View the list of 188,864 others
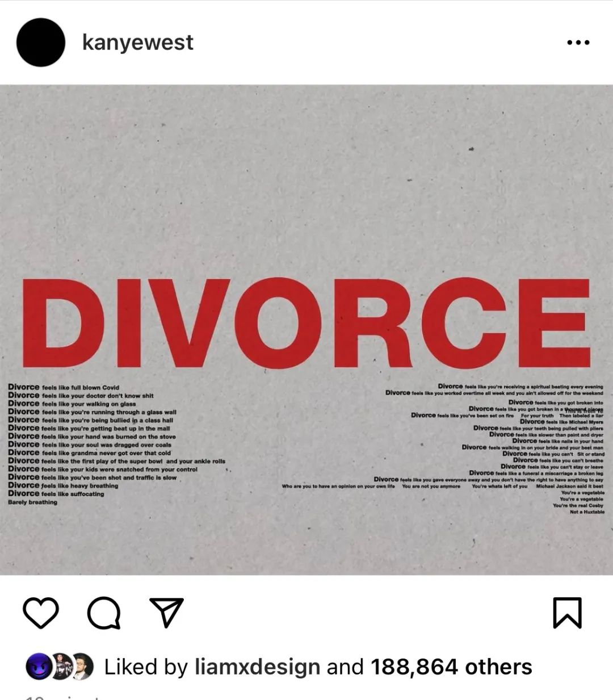The height and width of the screenshot is (700, 613). [452, 667]
